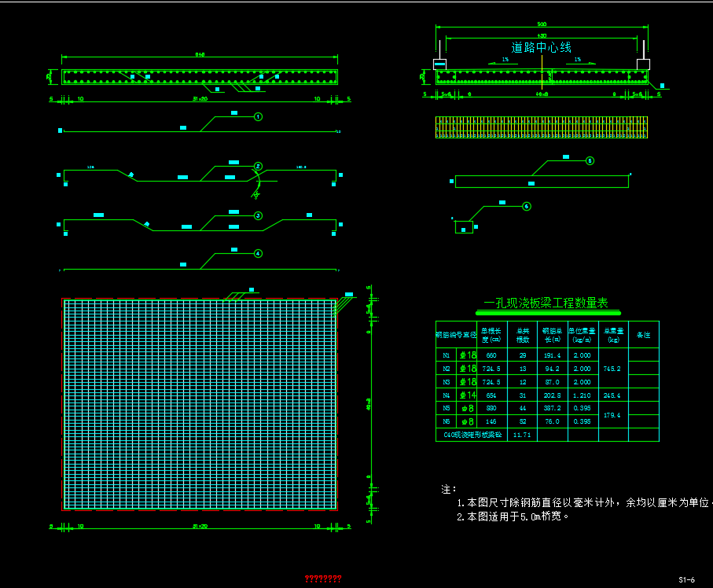Click the circled rebar marker 1

[259, 117]
